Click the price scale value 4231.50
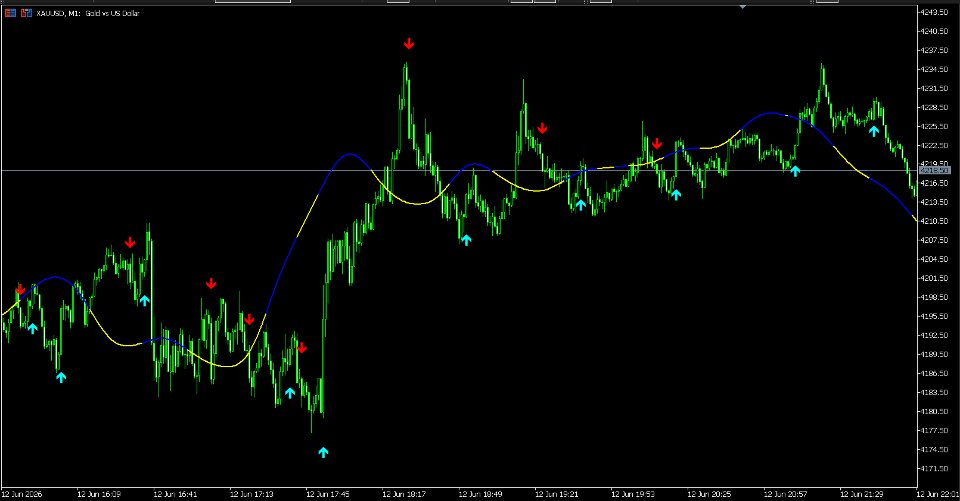This screenshot has width=960, height=501. tap(935, 88)
